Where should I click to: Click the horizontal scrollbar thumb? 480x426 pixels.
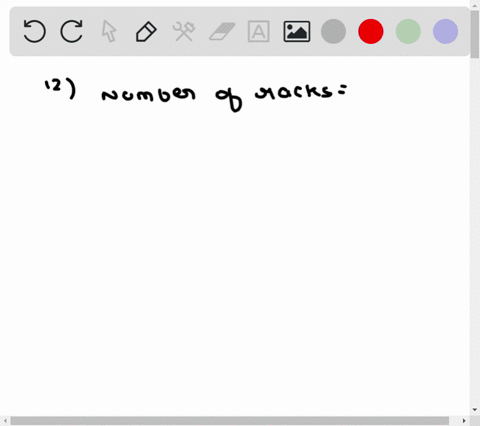coord(229,421)
